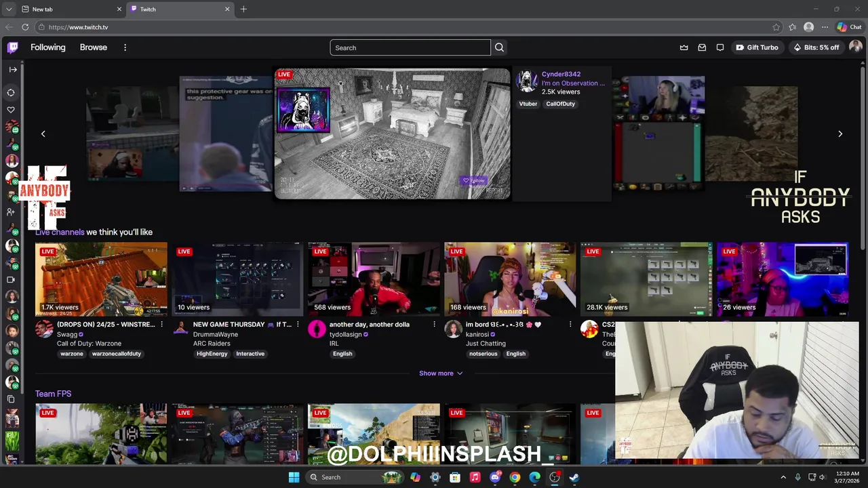
Task: Open the Twitch user avatar menu
Action: [x=856, y=47]
